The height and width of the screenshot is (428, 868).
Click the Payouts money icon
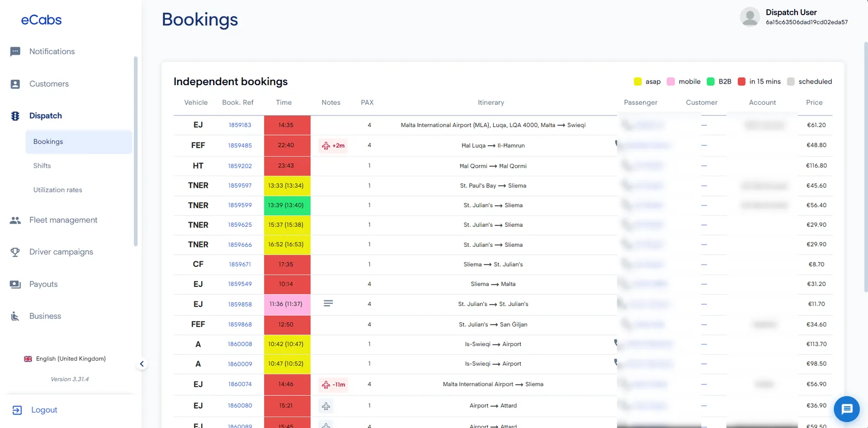(15, 284)
